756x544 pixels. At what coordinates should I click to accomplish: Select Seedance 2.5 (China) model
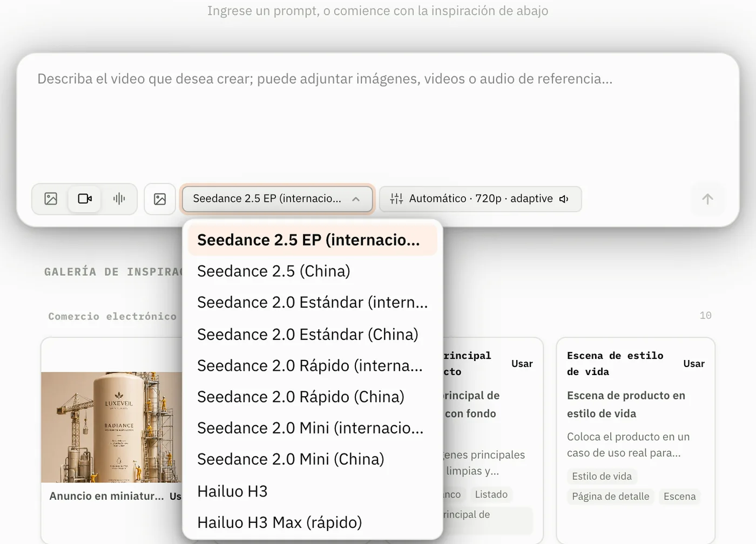[x=312, y=271]
